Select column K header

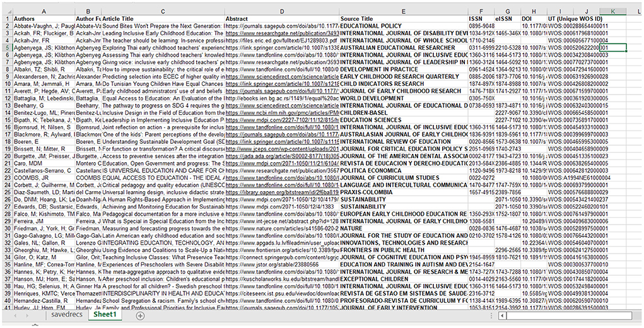click(x=613, y=12)
